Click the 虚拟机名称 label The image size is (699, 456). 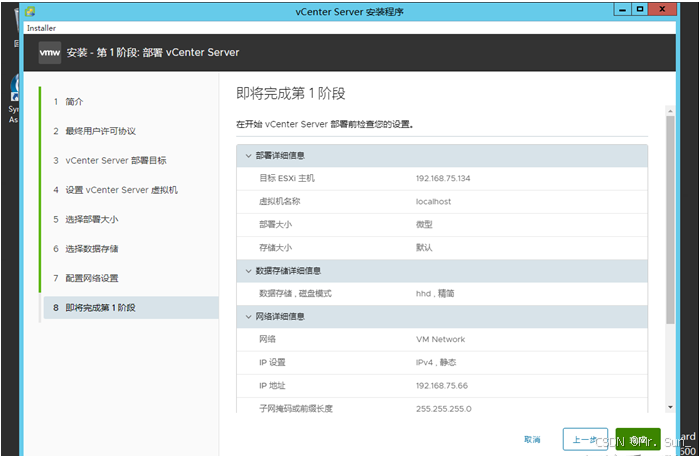coord(280,201)
